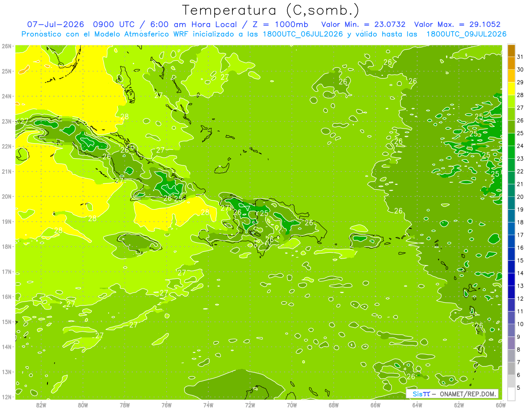Click the brown legend swatch above 31
Screen dimensions: 532x411
tap(511, 51)
